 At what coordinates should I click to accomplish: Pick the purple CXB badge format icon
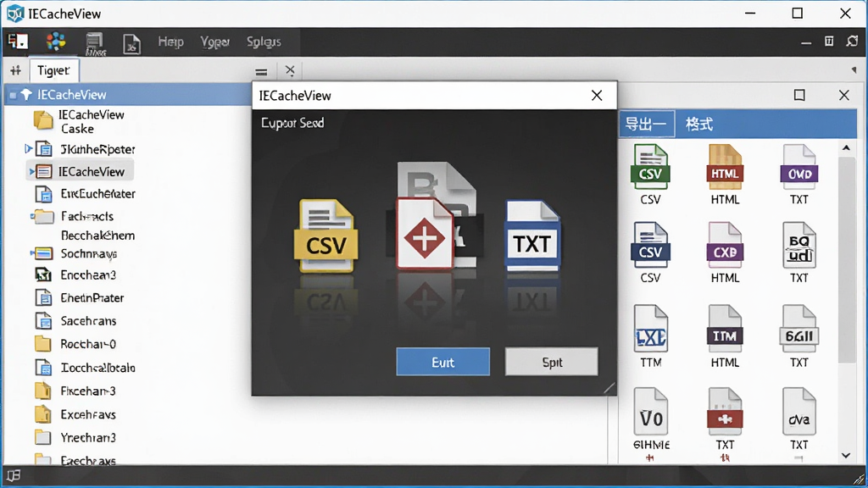click(x=725, y=246)
